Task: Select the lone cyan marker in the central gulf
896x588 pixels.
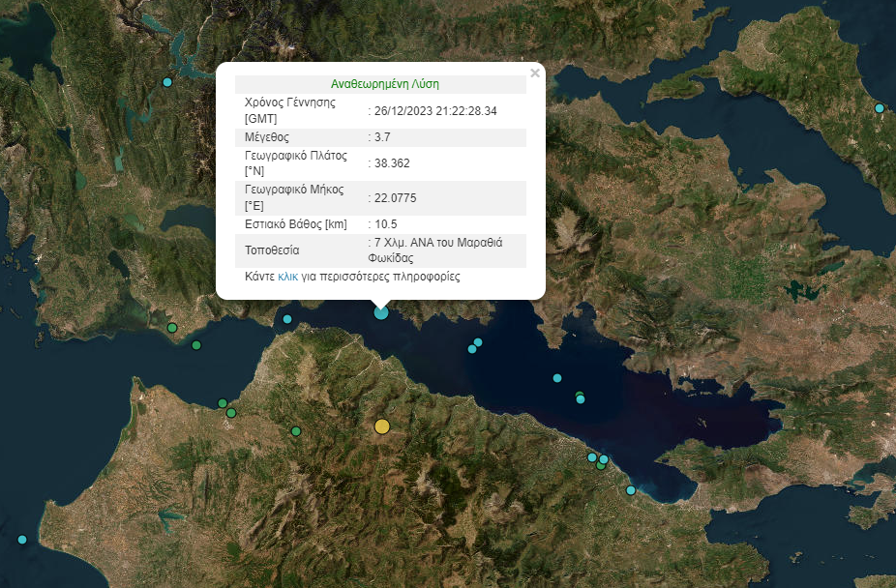Action: (557, 378)
